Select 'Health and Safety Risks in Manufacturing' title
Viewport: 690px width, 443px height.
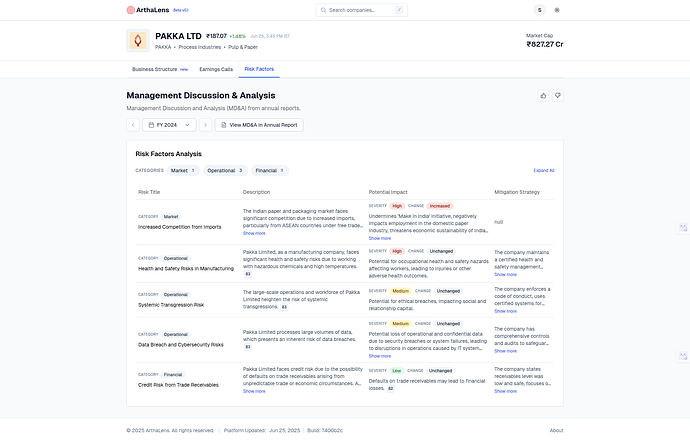(x=186, y=268)
